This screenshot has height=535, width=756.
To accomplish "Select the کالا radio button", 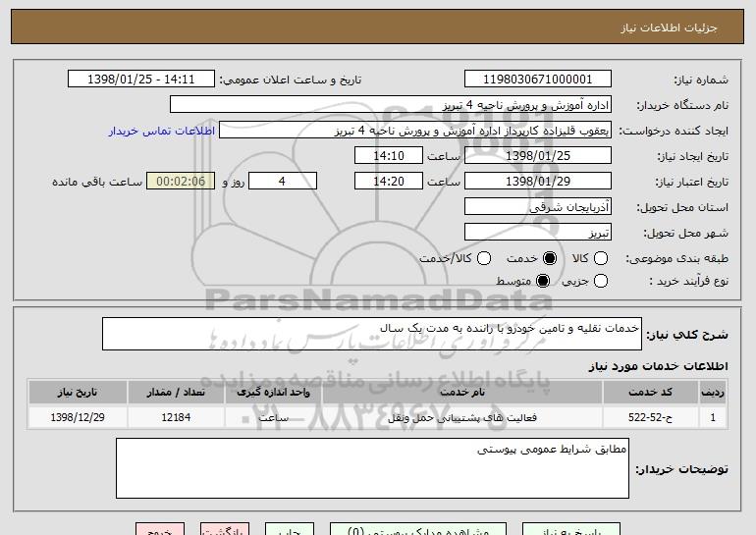I will 601,258.
